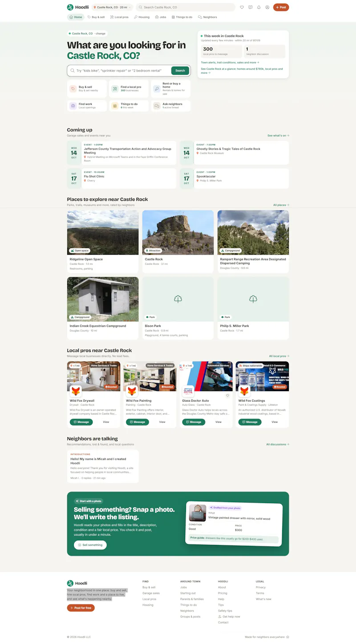This screenshot has width=356, height=644.
Task: Click the Wild Fox Painting fox logo
Action: (x=132, y=391)
